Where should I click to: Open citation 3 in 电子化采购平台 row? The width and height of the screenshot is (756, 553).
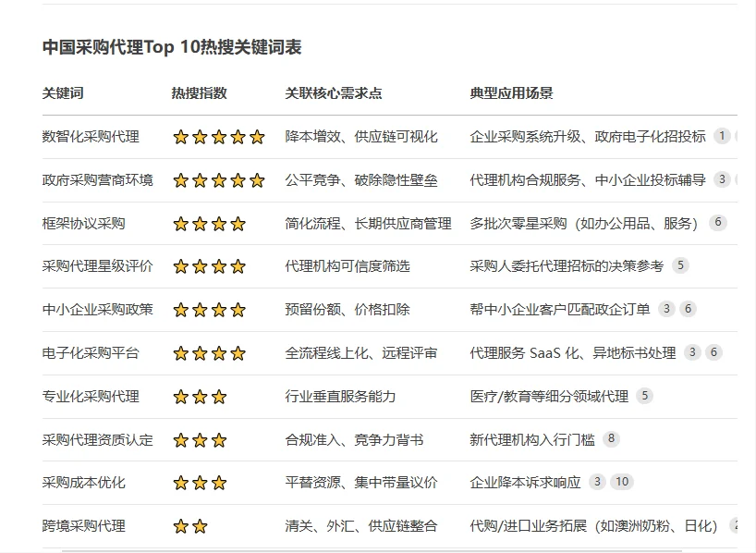click(692, 352)
